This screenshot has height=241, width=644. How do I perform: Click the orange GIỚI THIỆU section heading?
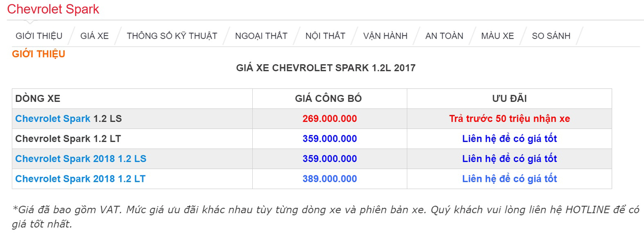pos(39,54)
